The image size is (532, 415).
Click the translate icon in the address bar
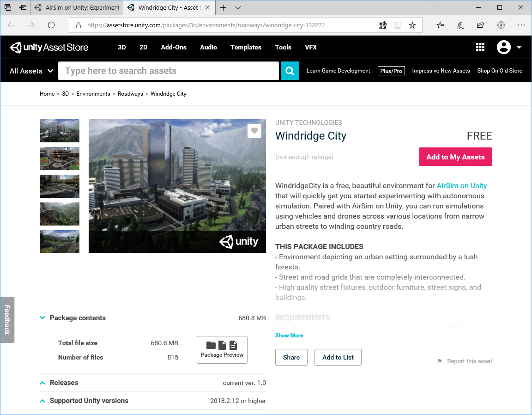pos(383,25)
